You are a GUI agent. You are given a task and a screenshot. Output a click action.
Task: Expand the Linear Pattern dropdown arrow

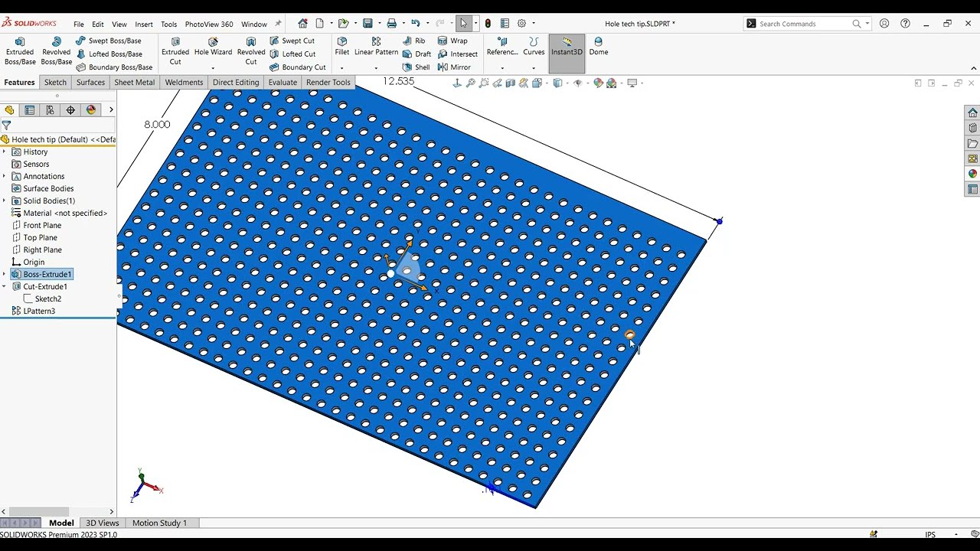coord(376,68)
